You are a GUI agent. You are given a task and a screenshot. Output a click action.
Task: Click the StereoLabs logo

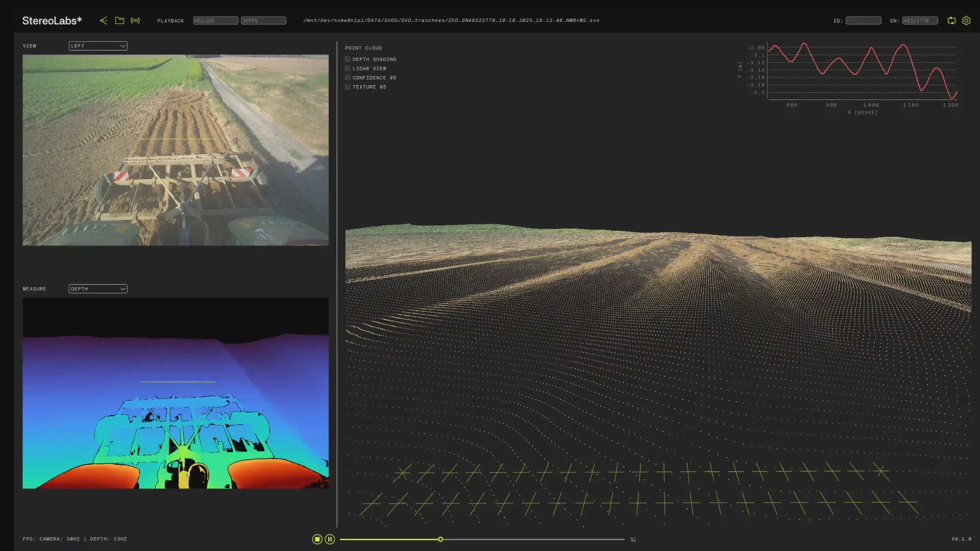52,20
